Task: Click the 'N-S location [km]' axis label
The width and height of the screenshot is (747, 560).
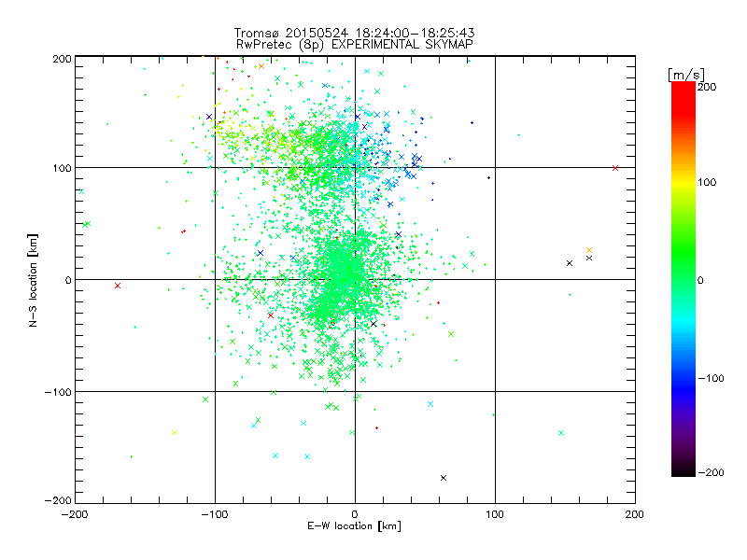Action: coord(33,281)
